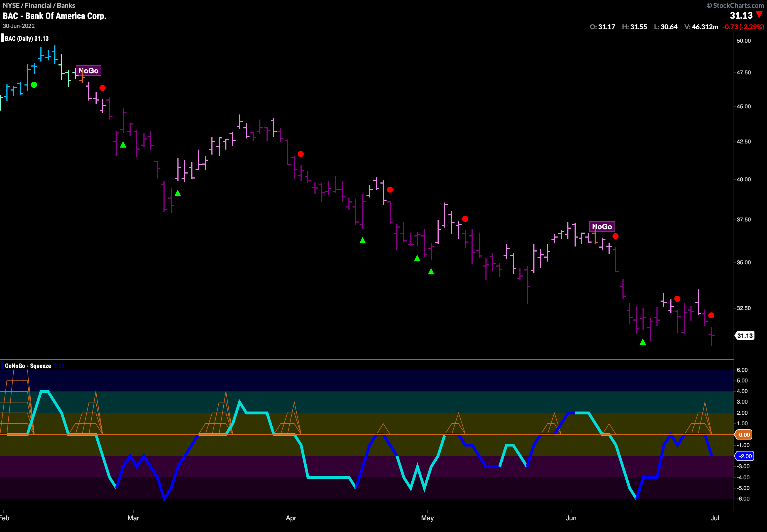Image resolution: width=767 pixels, height=532 pixels.
Task: Click the May label on the time axis
Action: pyautogui.click(x=427, y=518)
